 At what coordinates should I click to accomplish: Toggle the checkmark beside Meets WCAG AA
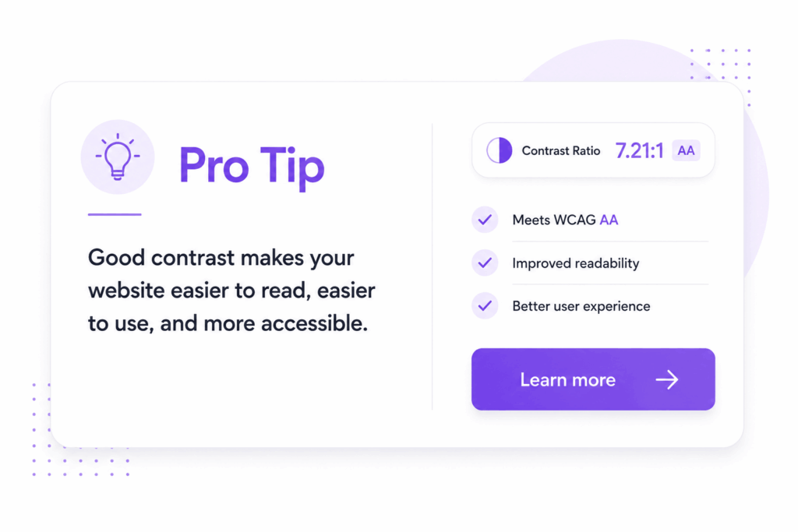pyautogui.click(x=485, y=220)
